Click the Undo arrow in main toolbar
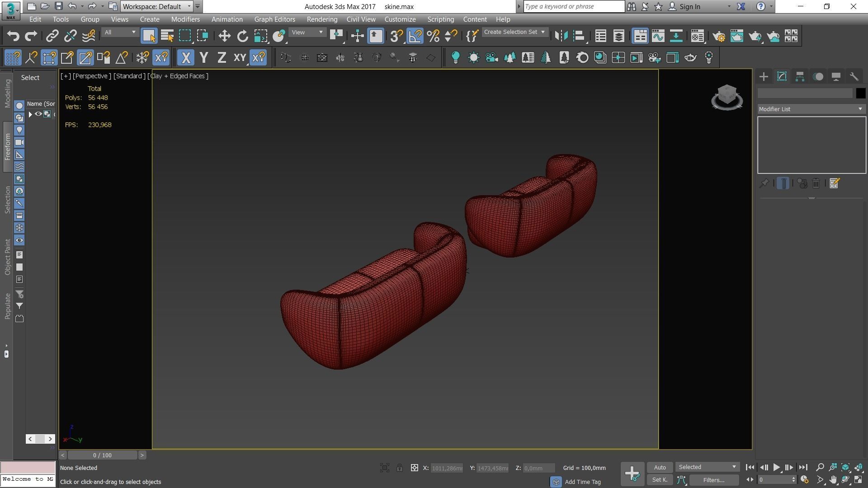Screen dimensions: 868x488 (13, 36)
